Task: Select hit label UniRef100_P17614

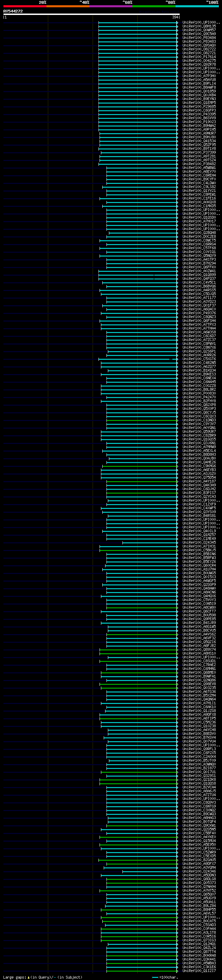Action: click(x=199, y=57)
